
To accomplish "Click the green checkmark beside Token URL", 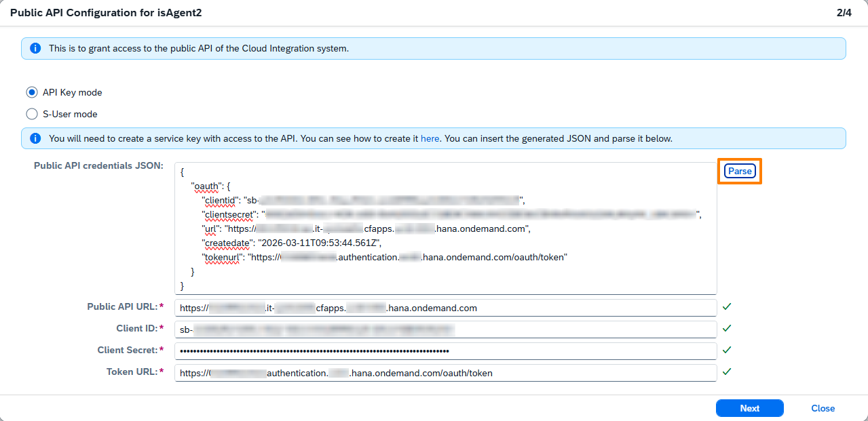I will (x=727, y=372).
